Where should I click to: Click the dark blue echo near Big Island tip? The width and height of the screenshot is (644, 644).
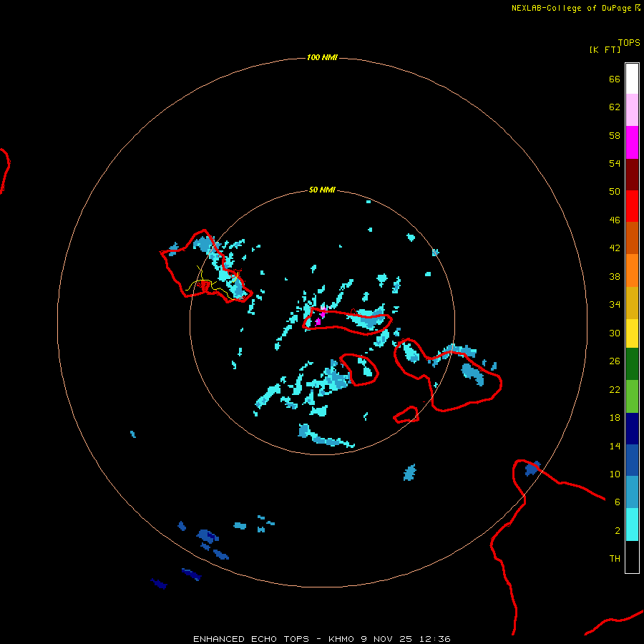pos(532,468)
